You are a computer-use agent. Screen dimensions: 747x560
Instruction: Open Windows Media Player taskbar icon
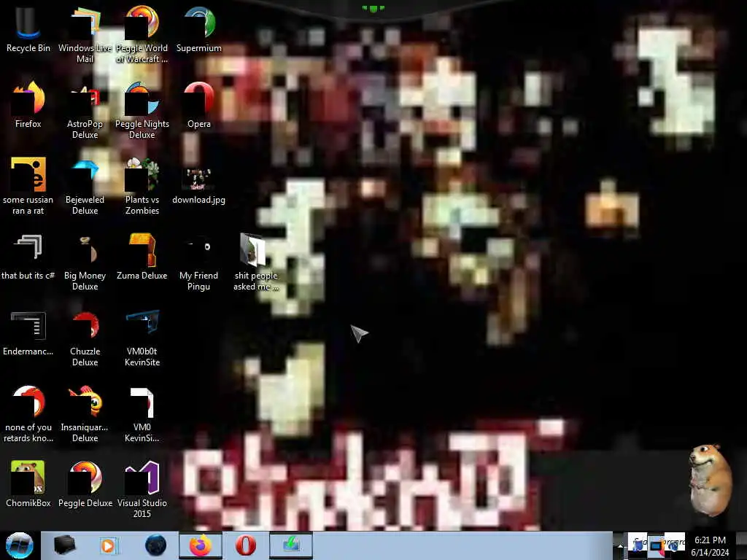(109, 545)
